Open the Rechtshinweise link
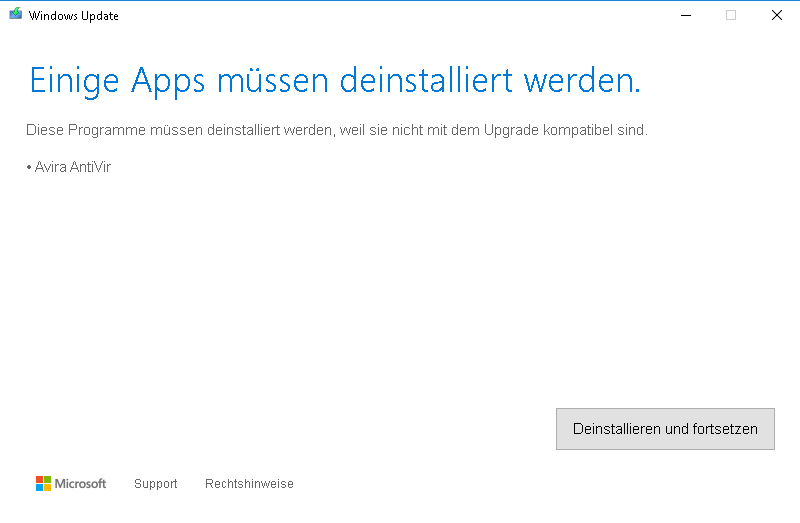Screen dimensions: 800x523 tap(249, 484)
